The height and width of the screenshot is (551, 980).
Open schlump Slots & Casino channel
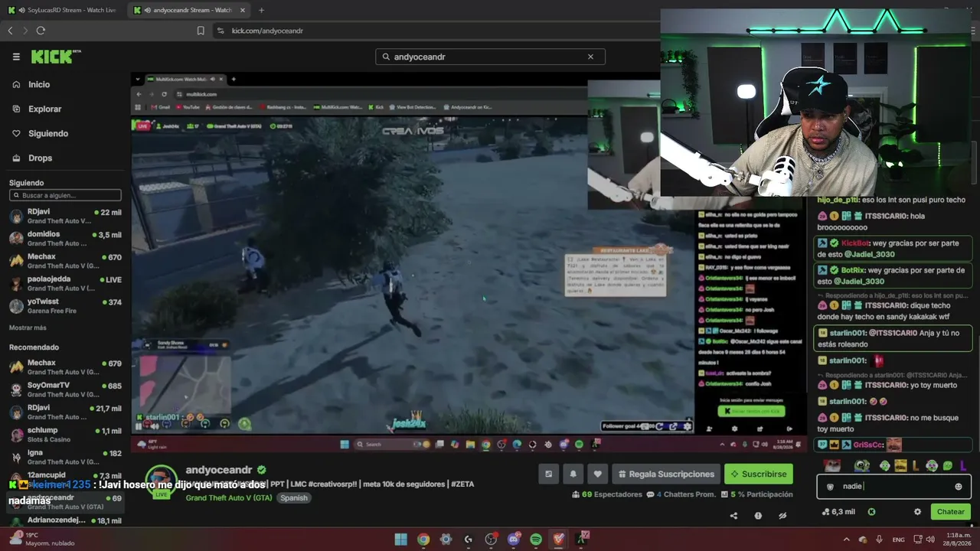click(65, 435)
